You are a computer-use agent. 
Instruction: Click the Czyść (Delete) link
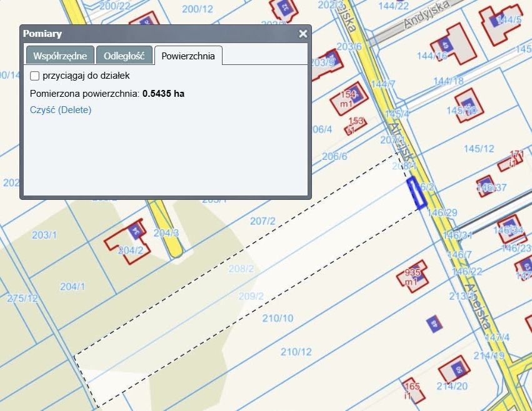point(61,110)
